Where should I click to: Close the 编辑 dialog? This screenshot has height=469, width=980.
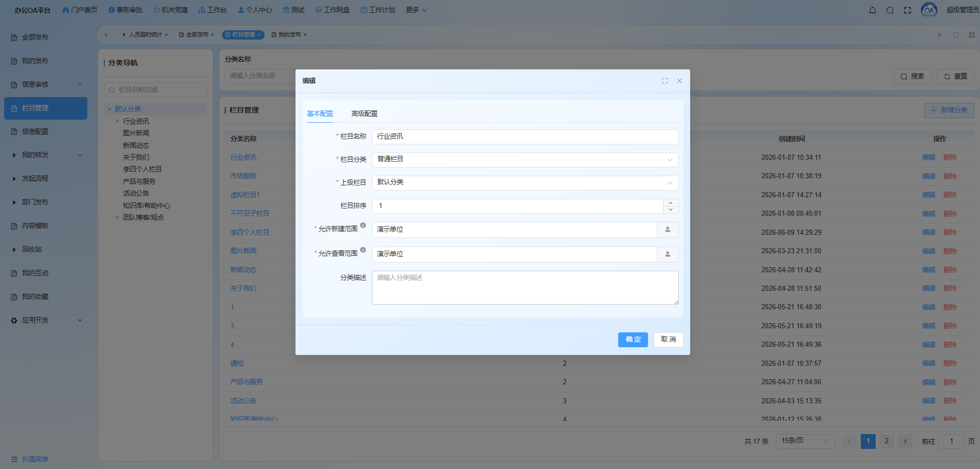click(679, 81)
